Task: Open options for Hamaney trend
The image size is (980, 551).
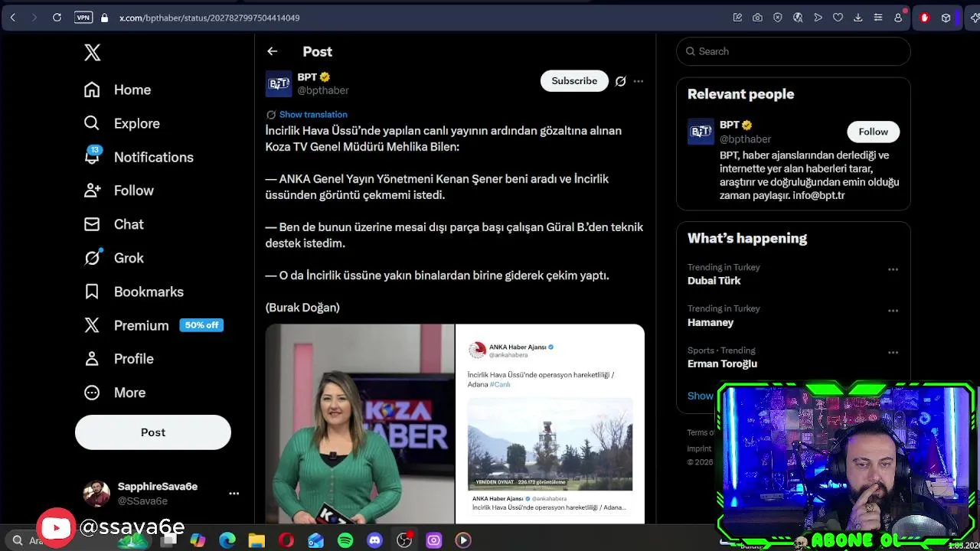Action: [x=893, y=311]
